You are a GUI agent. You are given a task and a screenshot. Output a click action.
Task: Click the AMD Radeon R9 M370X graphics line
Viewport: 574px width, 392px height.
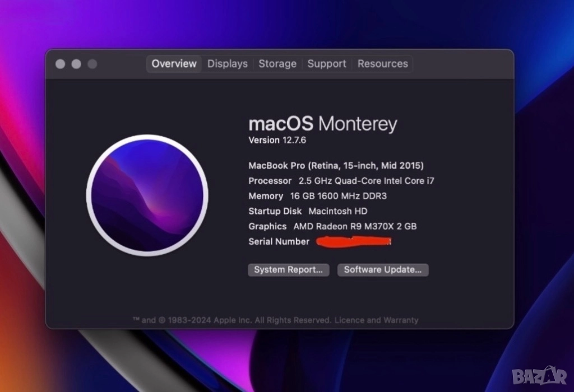pyautogui.click(x=332, y=226)
